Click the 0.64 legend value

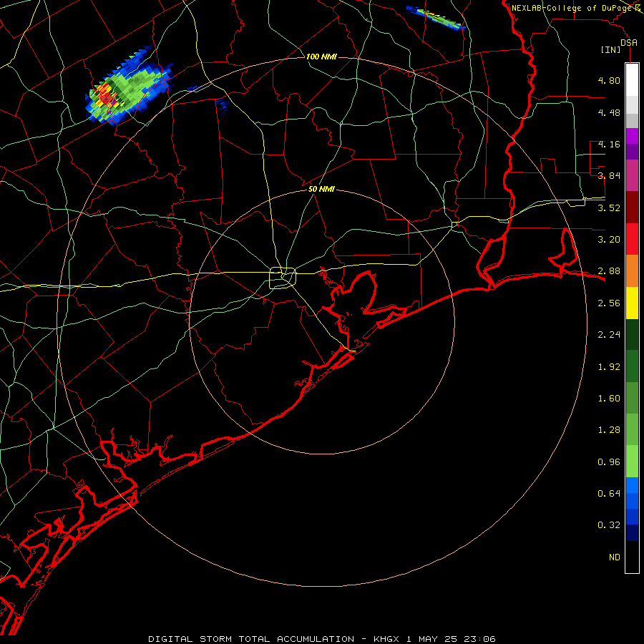(609, 493)
